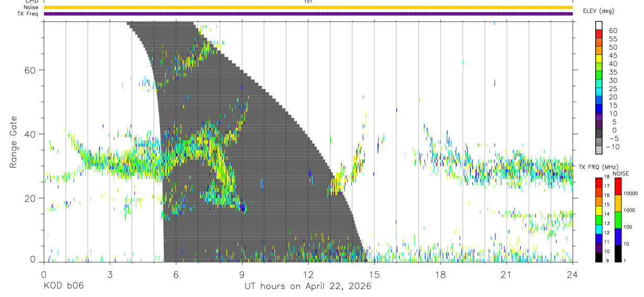This screenshot has height=297, width=644.
Task: Pick the yellow segment of the ELEV color bar
Action: coord(598,58)
